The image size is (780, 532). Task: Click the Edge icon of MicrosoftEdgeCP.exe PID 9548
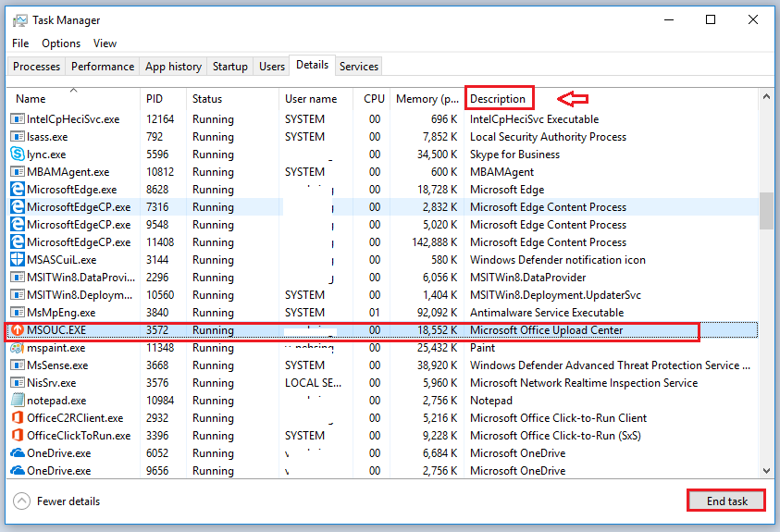(18, 225)
